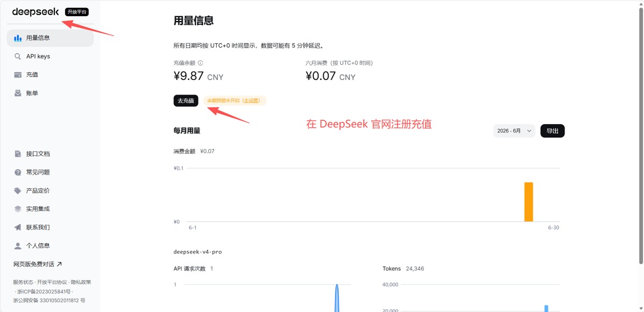The image size is (644, 312).
Task: Click the 常见问题 question mark icon
Action: coord(18,172)
